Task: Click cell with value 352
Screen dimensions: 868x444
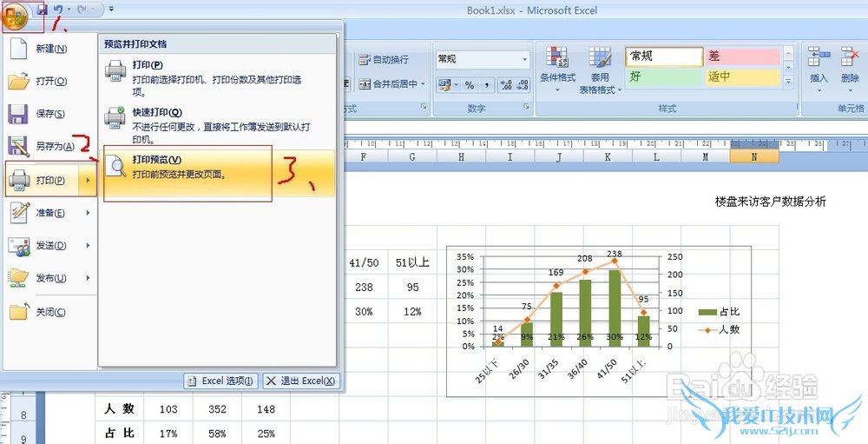Action: tap(217, 409)
